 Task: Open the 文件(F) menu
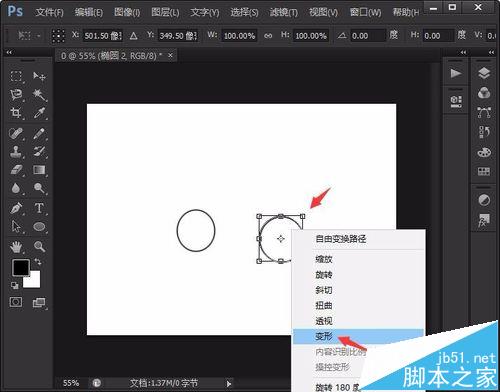point(49,12)
